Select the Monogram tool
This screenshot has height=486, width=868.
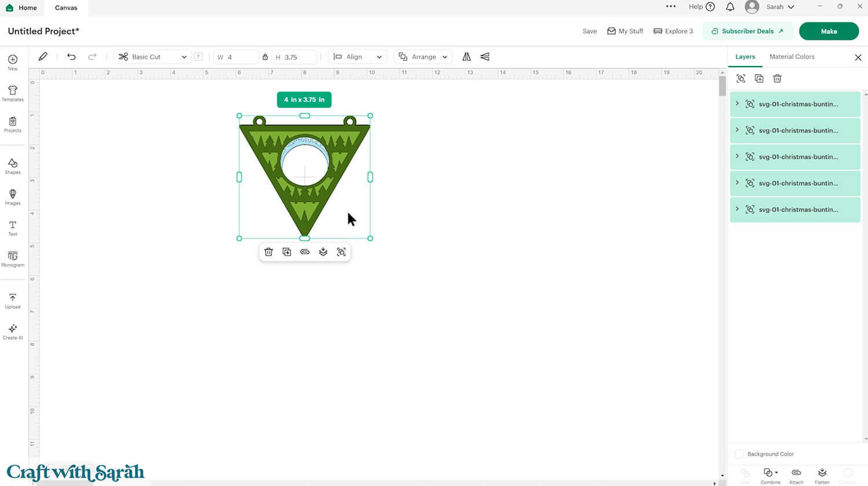(12, 260)
